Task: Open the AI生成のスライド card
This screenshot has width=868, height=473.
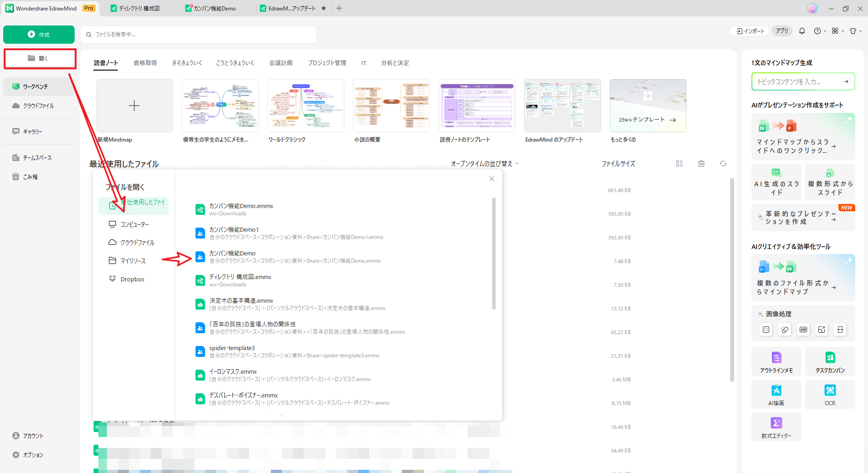Action: (777, 182)
